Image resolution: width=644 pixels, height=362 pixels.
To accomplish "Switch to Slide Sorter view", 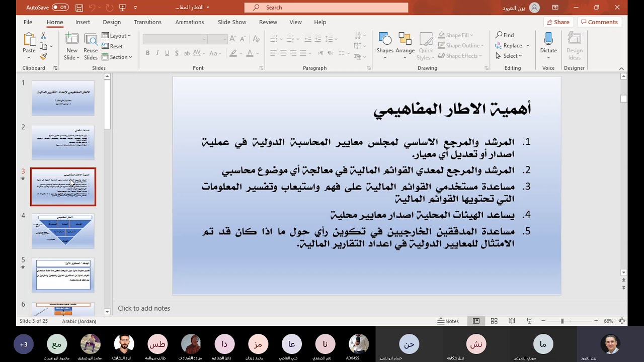I will click(x=494, y=321).
